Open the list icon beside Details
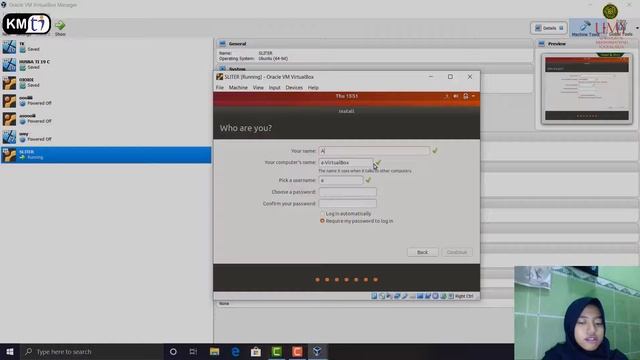Image resolution: width=640 pixels, height=360 pixels. pyautogui.click(x=562, y=28)
